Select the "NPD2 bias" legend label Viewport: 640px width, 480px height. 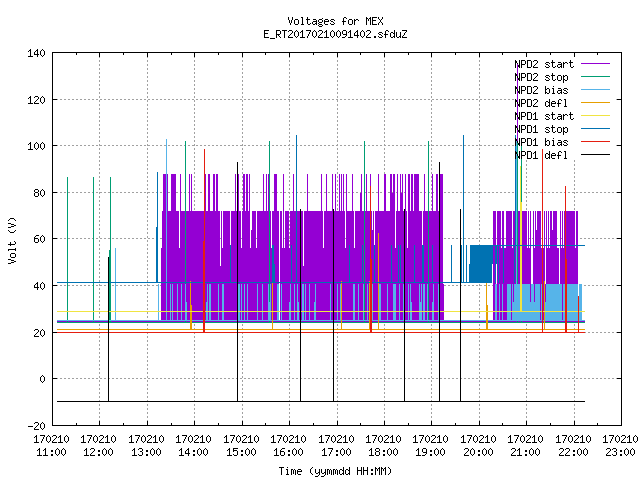tap(541, 90)
